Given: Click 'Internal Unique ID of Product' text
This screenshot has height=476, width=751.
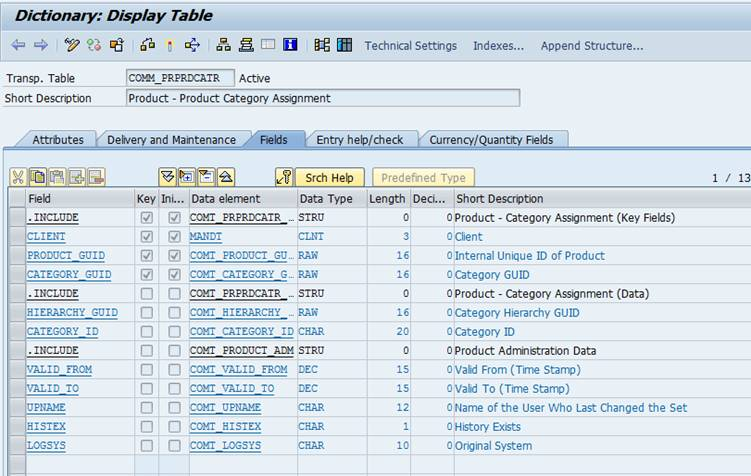Looking at the screenshot, I should 530,256.
